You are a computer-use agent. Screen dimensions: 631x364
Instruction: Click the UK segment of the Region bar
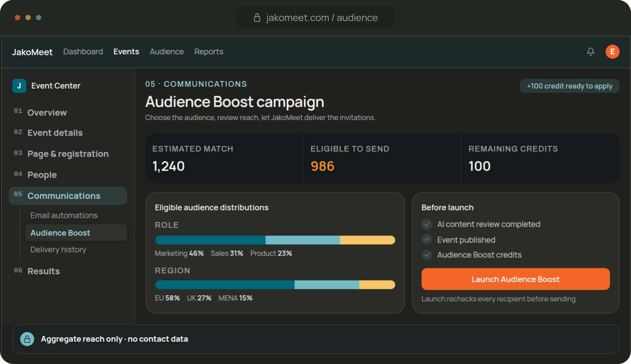pyautogui.click(x=327, y=285)
